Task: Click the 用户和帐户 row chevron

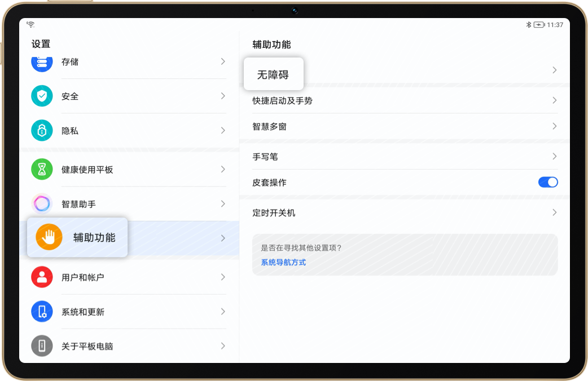Action: [x=223, y=277]
